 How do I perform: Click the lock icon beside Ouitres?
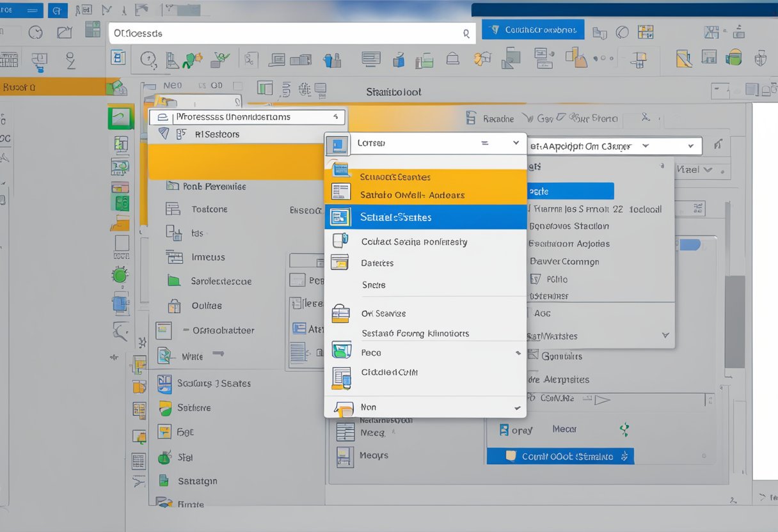173,306
